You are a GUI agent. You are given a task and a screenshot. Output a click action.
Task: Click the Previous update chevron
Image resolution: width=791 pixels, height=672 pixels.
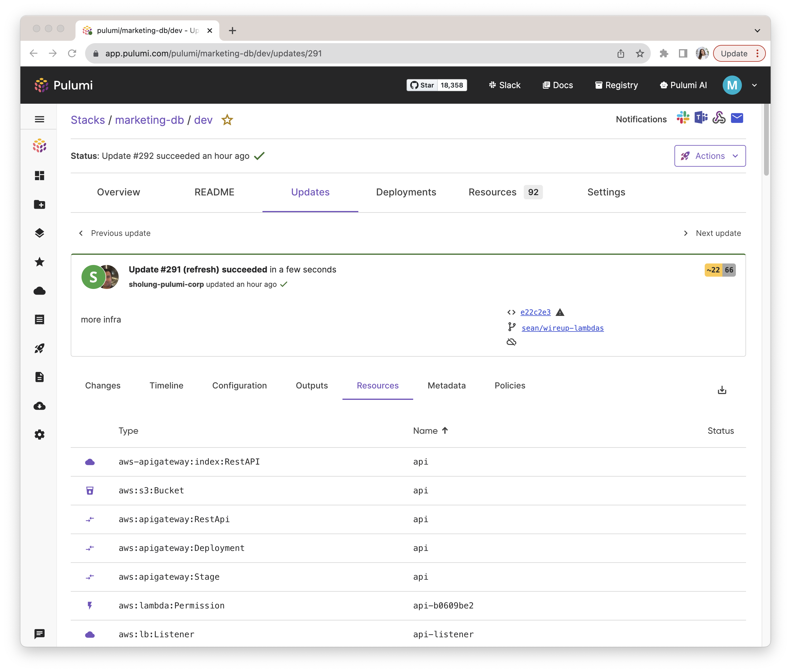81,233
